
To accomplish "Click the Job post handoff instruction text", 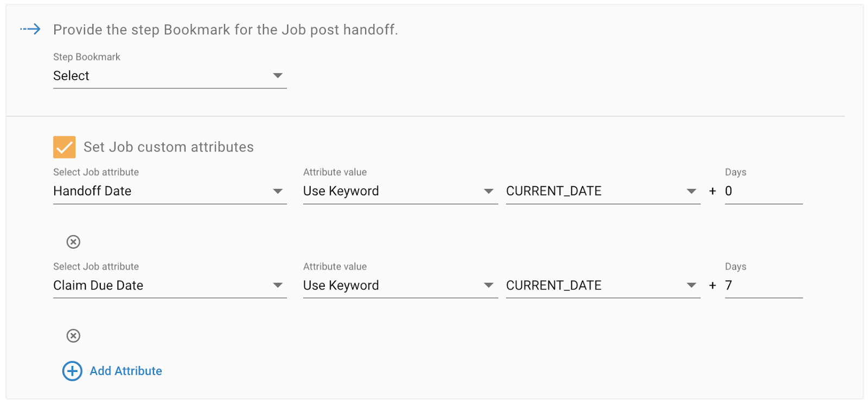I will 226,30.
